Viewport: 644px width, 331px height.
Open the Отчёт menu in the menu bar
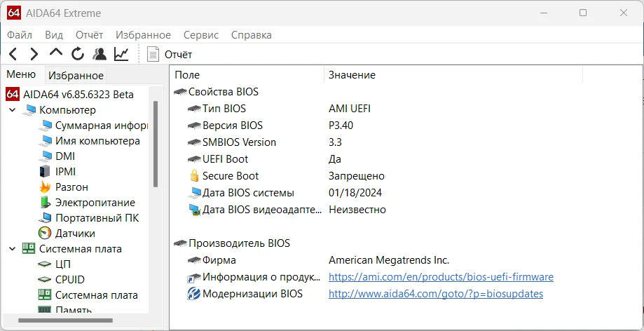pos(89,35)
